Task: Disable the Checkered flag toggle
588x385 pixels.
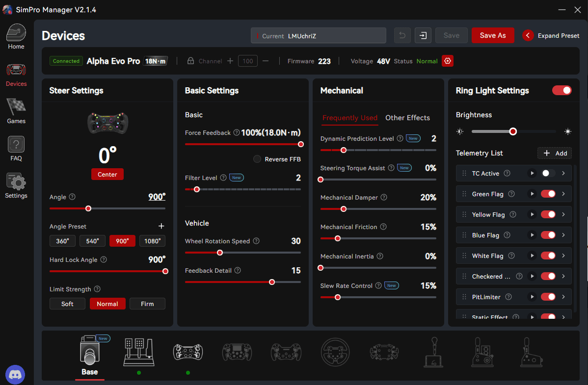Action: [x=548, y=276]
